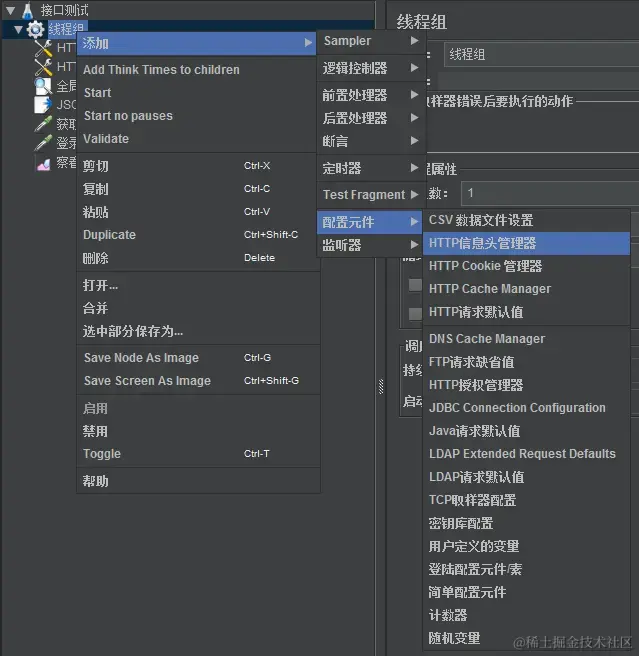Add HTTP授权管理器 element
Viewport: 639px width, 656px height.
[526, 385]
